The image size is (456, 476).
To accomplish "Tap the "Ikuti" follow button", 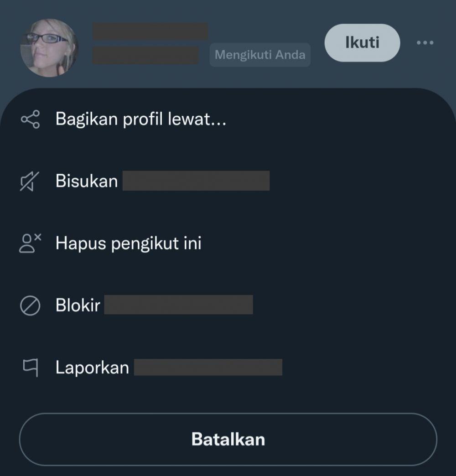I will click(362, 43).
